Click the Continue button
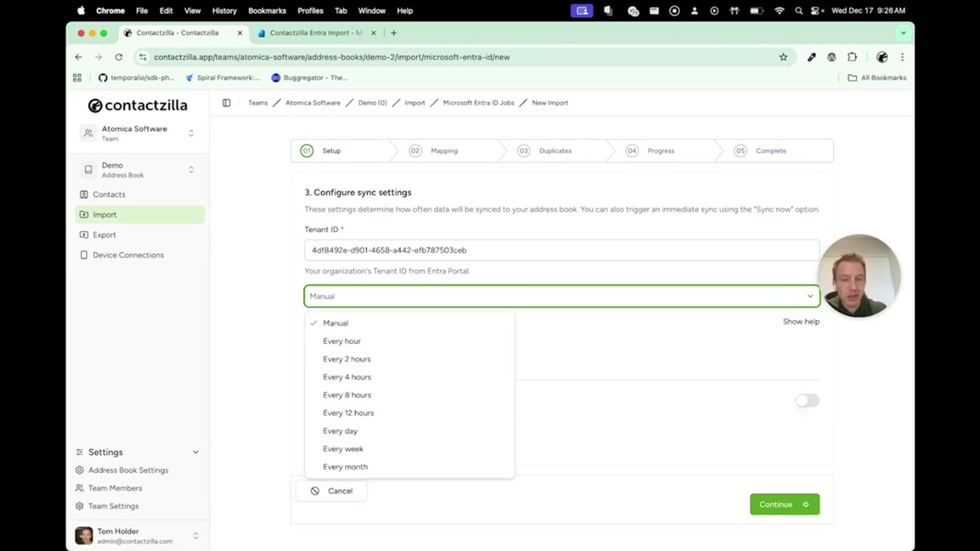980x551 pixels. [785, 504]
